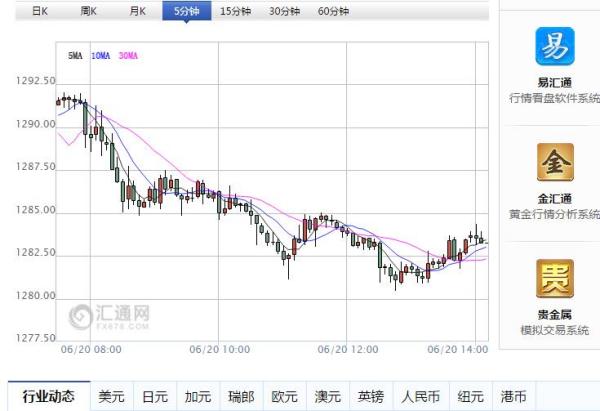Switch to the 加元 tab

click(198, 396)
